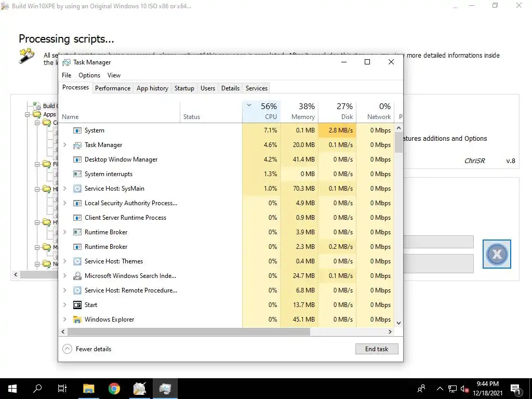Screen dimensions: 532x399
Task: Switch to the App history tab
Action: 152,88
